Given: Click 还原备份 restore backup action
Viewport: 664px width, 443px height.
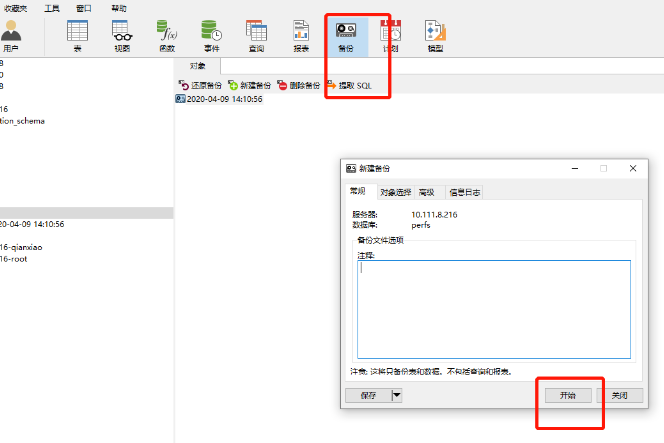Looking at the screenshot, I should 200,86.
